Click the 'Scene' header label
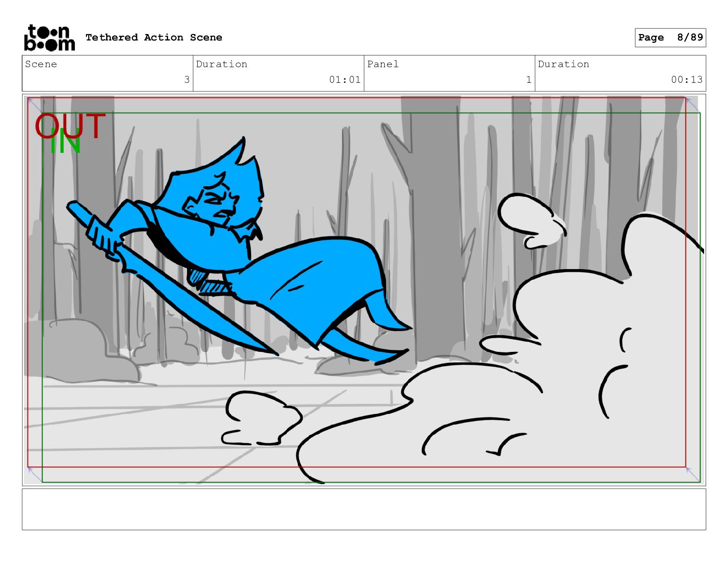This screenshot has width=728, height=563. pos(41,64)
